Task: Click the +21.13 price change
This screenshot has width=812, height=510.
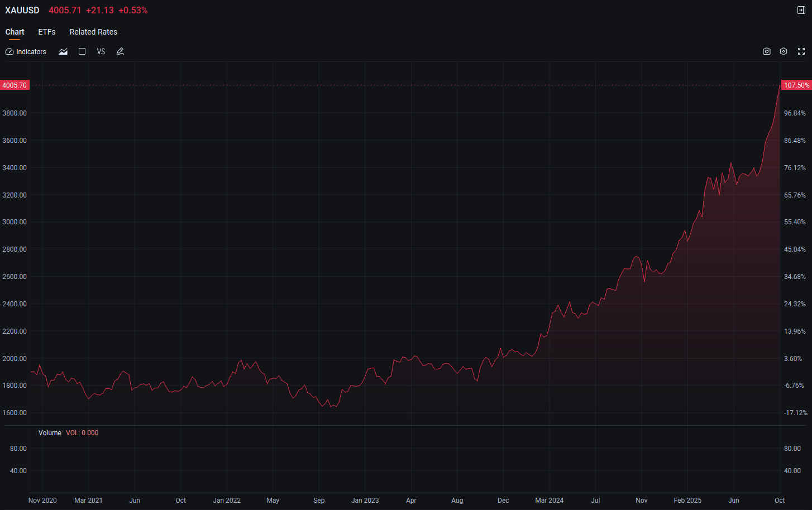Action: click(x=100, y=10)
